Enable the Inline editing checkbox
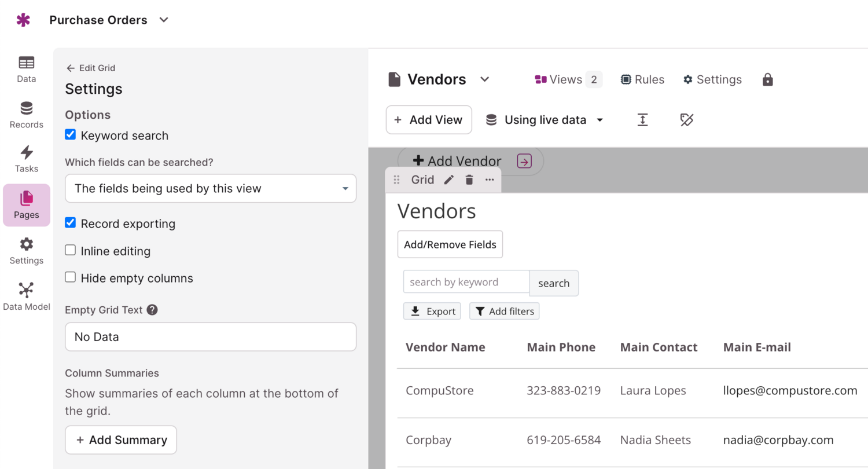Screen dimensions: 868x469 (x=71, y=250)
